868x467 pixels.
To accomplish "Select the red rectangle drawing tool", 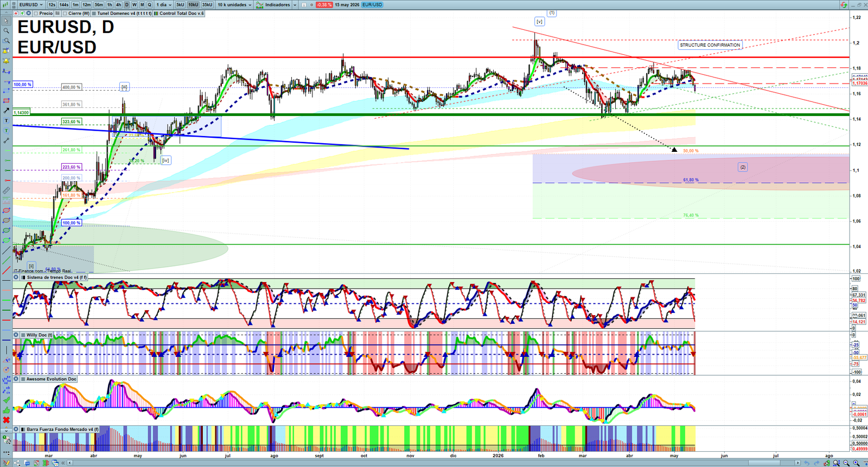I will click(6, 101).
